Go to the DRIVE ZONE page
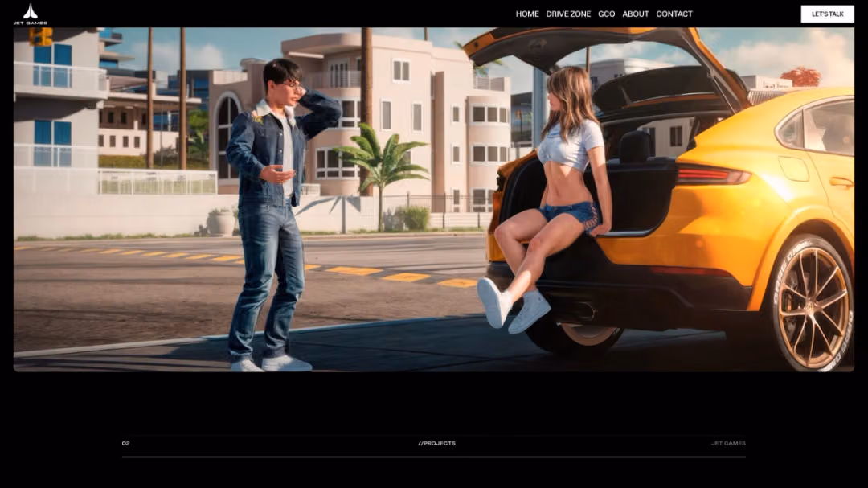 (x=568, y=14)
